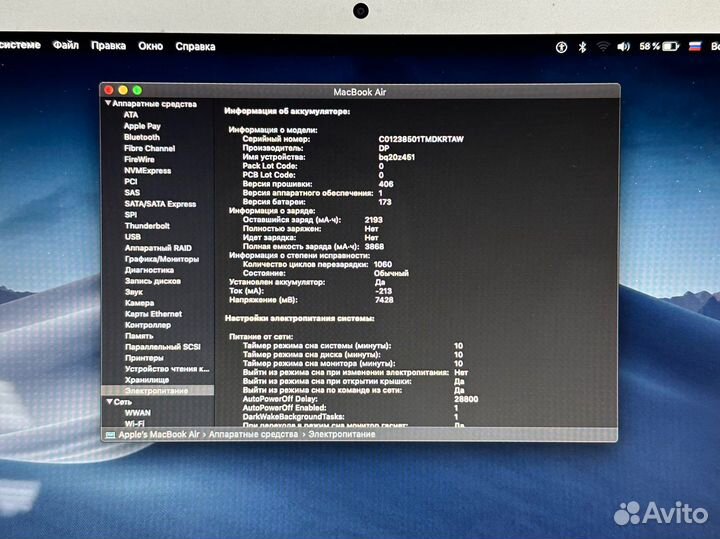
Task: Open the Правка menu
Action: (x=108, y=46)
